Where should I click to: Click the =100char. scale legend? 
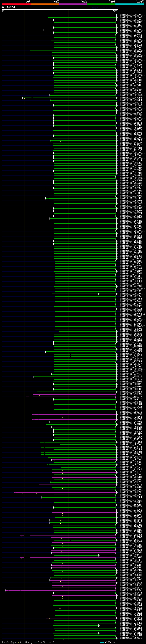(108, 642)
